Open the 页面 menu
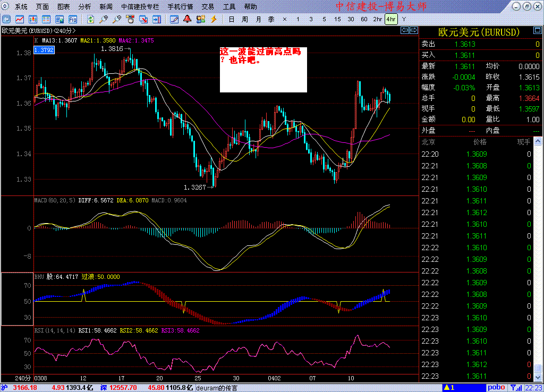Image resolution: width=544 pixels, height=392 pixels. coord(42,6)
